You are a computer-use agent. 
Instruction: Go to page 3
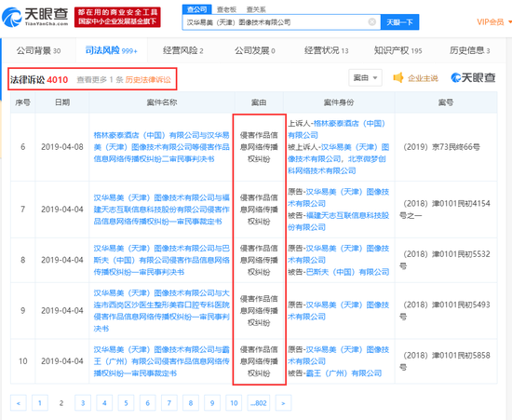coord(83,403)
